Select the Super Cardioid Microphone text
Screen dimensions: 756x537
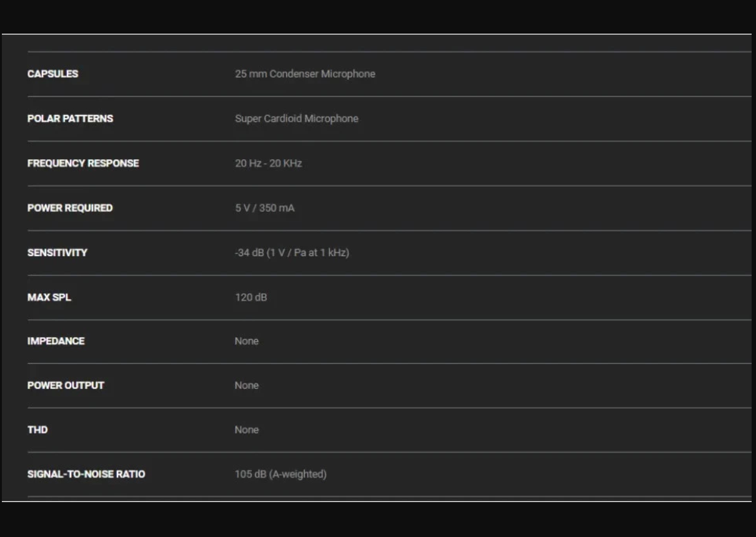[x=296, y=119]
